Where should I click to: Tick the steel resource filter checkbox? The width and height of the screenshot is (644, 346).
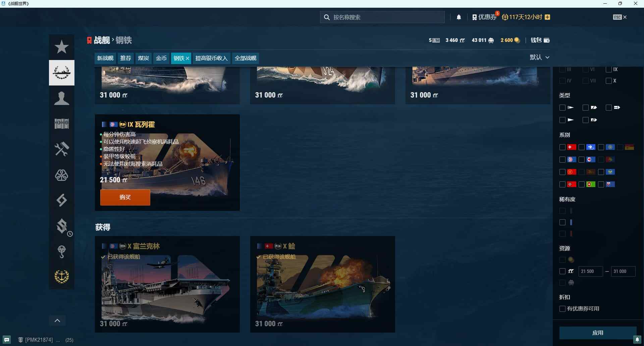pos(562,271)
